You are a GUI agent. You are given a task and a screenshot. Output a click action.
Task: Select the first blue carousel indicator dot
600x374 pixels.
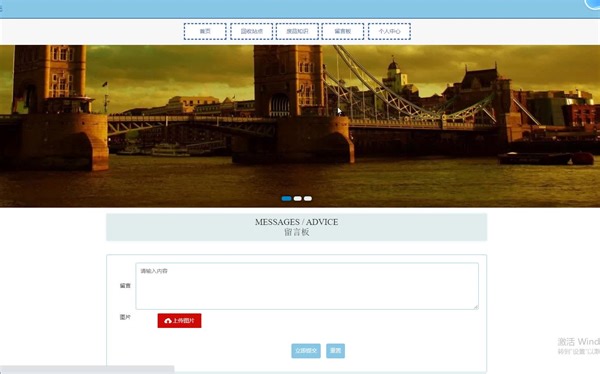pos(286,198)
